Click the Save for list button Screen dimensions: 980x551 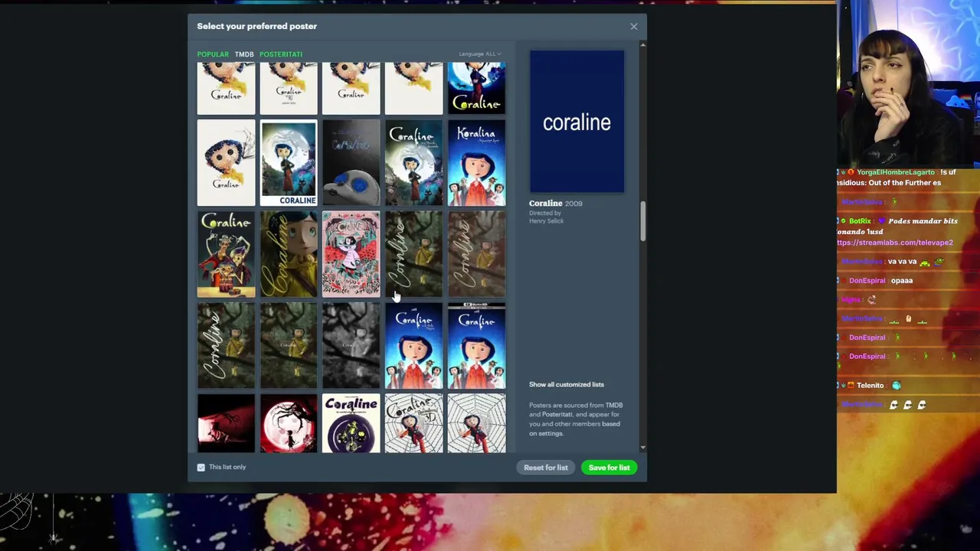tap(609, 468)
